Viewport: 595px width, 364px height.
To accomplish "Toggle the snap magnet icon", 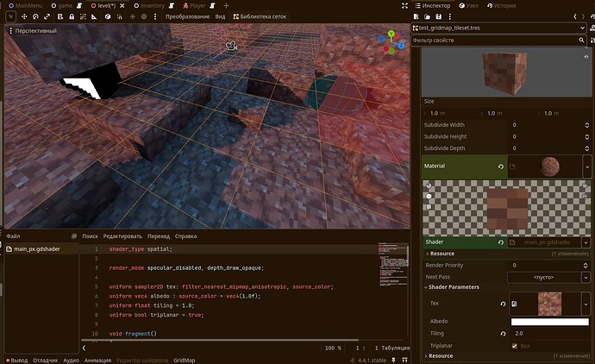I will click(119, 16).
